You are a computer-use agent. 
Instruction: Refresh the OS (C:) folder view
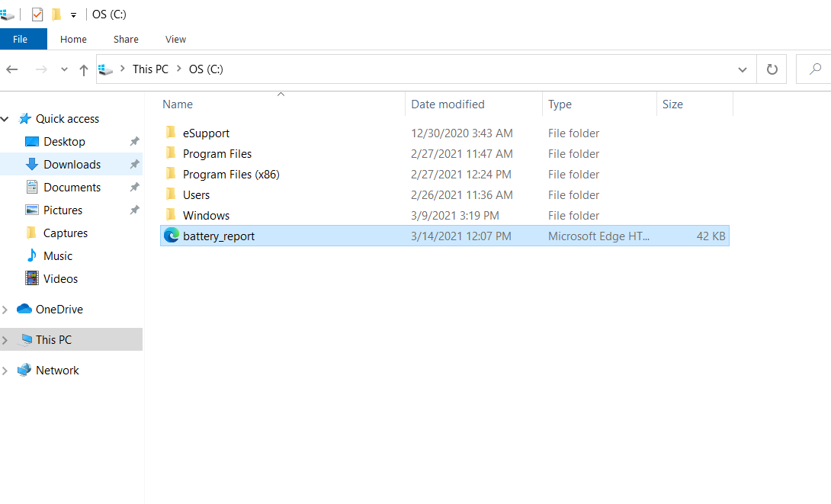point(772,69)
